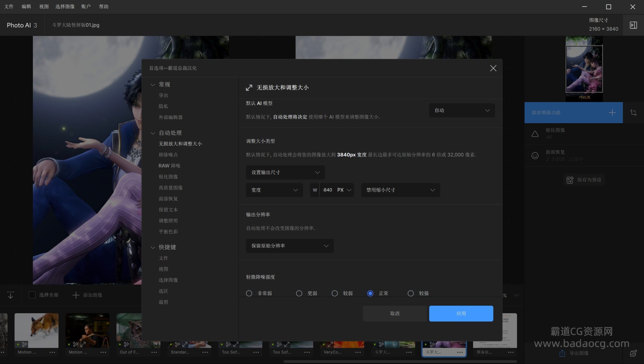Toggle the right side panel icon
This screenshot has height=364, width=644.
coord(633,25)
